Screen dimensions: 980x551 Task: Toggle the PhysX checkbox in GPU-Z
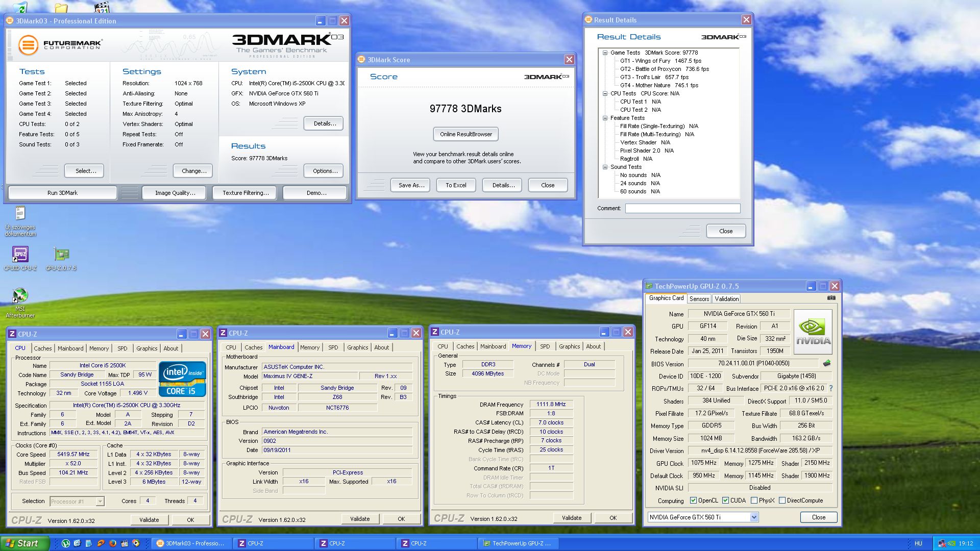pyautogui.click(x=754, y=500)
